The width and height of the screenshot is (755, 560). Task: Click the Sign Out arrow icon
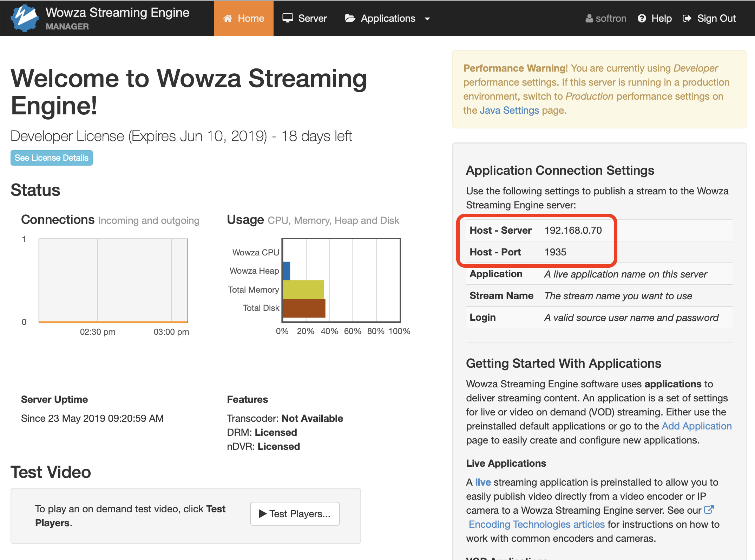(687, 18)
